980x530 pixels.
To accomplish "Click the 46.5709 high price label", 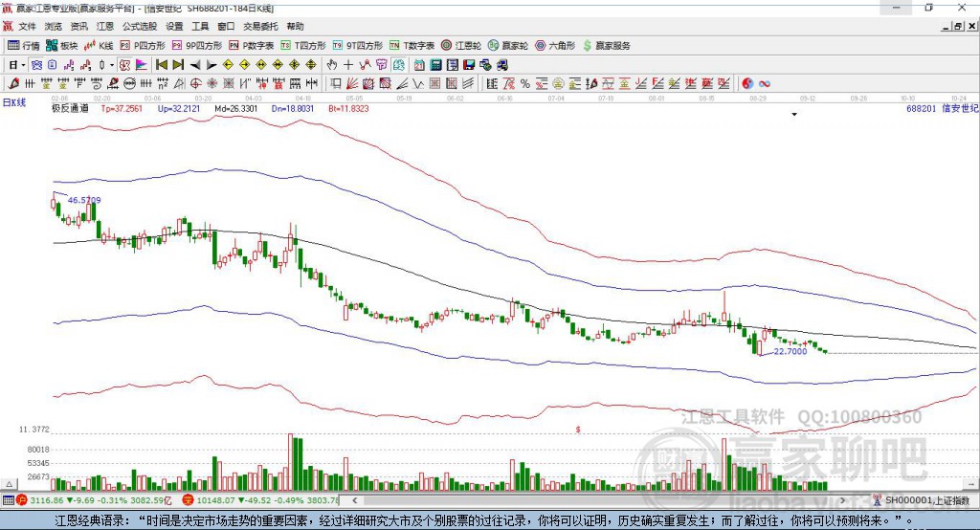I will [x=84, y=200].
